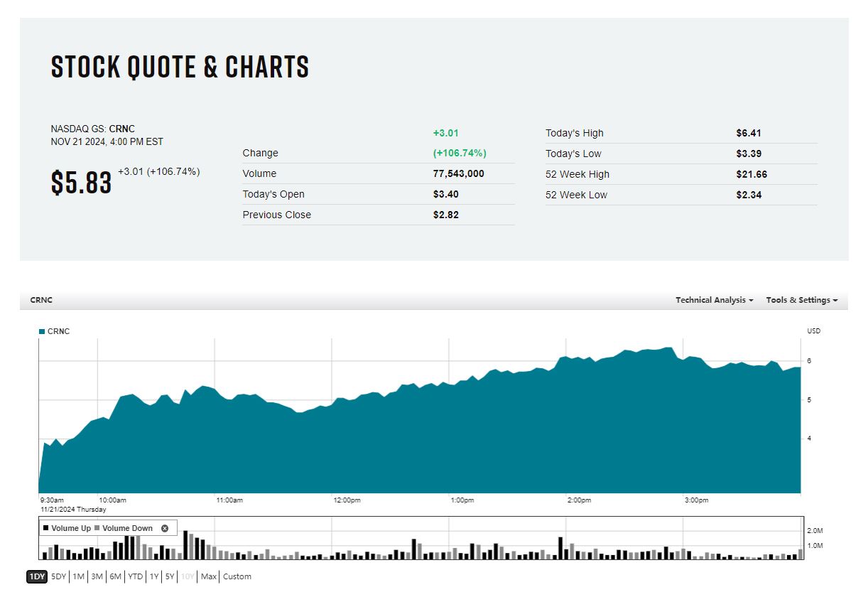This screenshot has height=602, width=868.
Task: Click the black Volume Up legend square
Action: 46,528
